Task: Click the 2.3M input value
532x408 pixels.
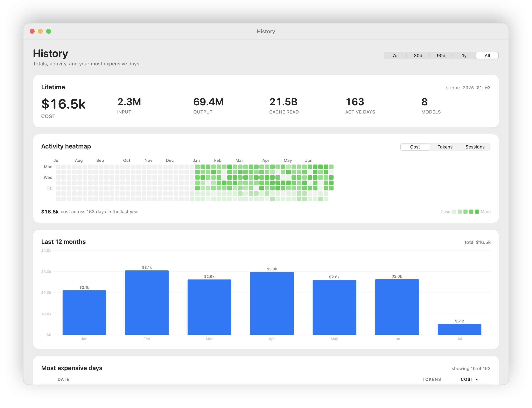Action: [129, 102]
